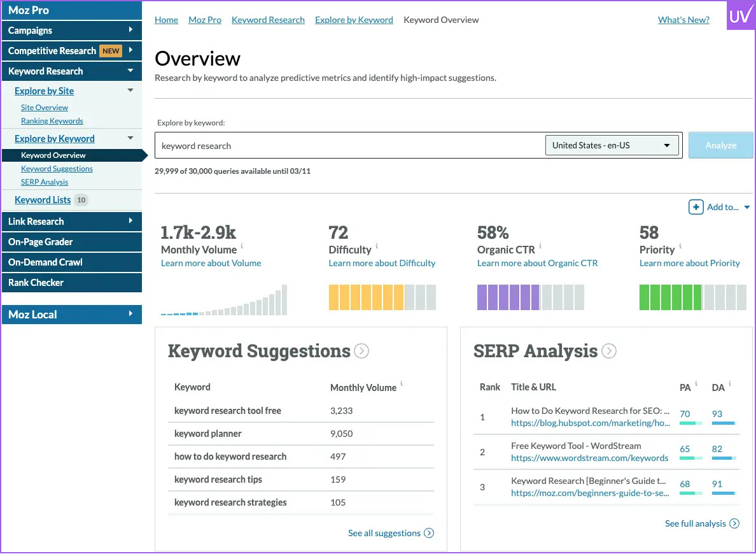Click the Explore by keyword input field
756x554 pixels.
tap(349, 145)
